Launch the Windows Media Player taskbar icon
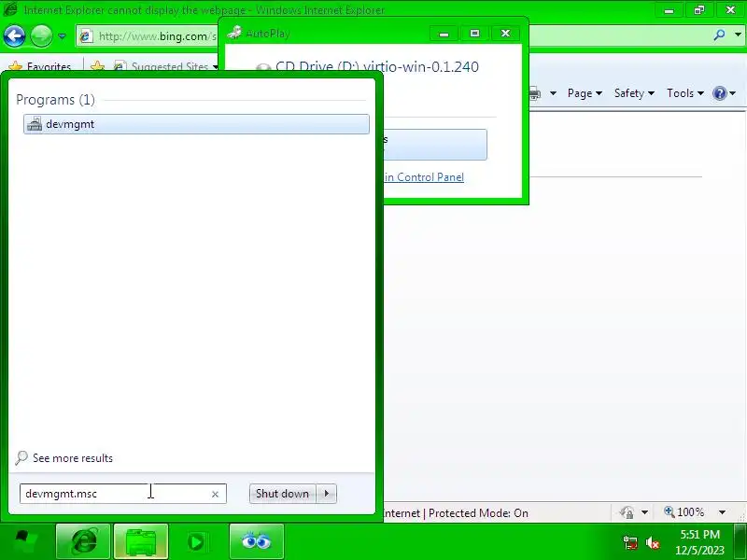747x560 pixels. (196, 541)
